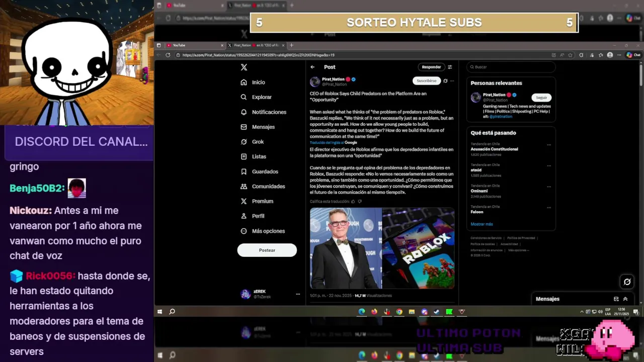
Task: Open post options three-dot menu
Action: [452, 80]
